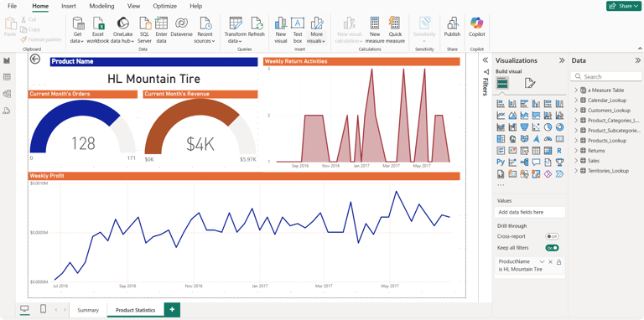Open DAX query view in the left sidebar
This screenshot has width=644, height=320.
click(x=7, y=111)
